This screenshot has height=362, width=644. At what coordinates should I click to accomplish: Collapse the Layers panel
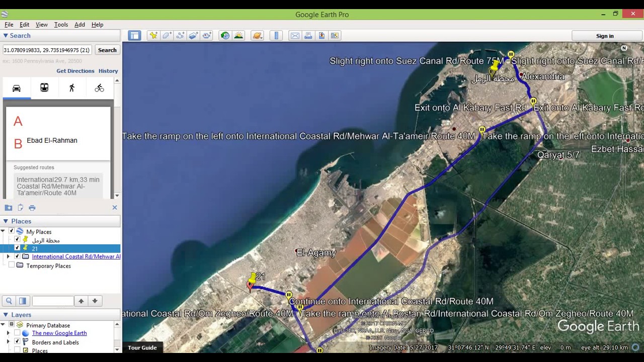click(x=6, y=315)
